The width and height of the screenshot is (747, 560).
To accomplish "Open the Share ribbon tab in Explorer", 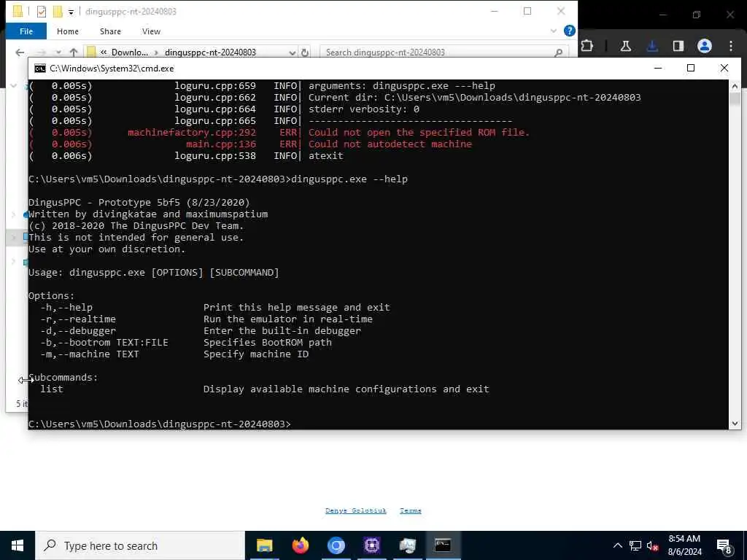I will [x=110, y=31].
